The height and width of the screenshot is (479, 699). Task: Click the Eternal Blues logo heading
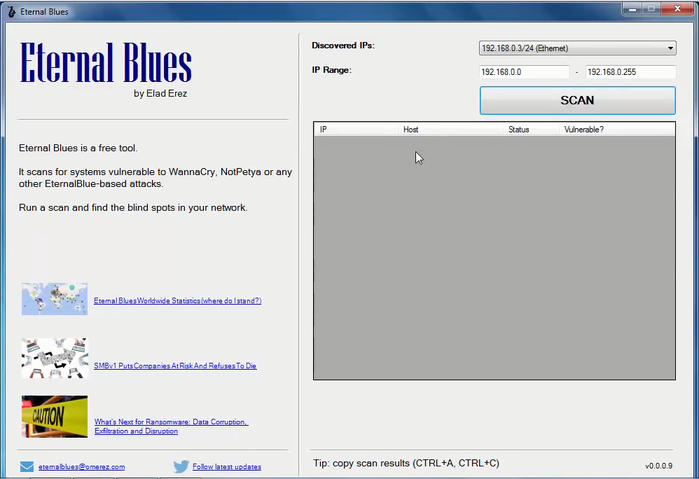[106, 62]
